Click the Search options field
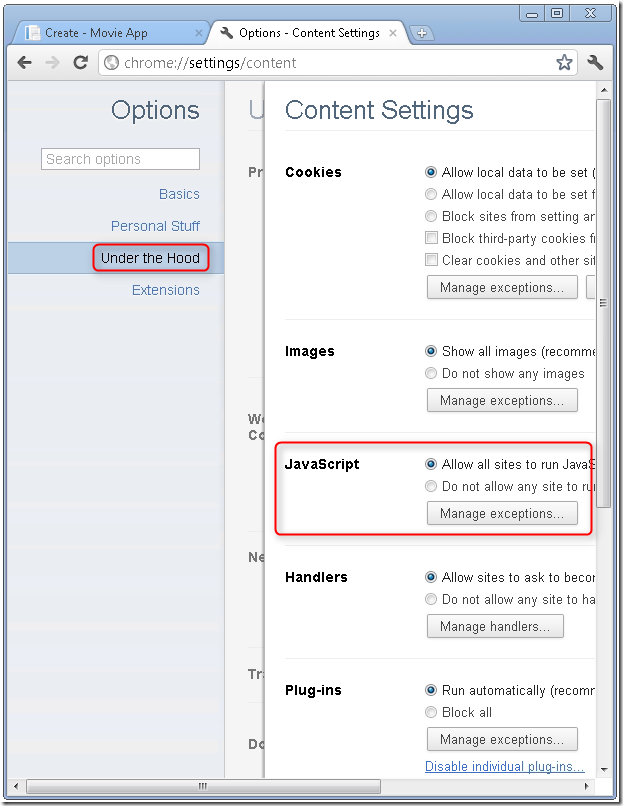Image resolution: width=623 pixels, height=806 pixels. coord(121,159)
